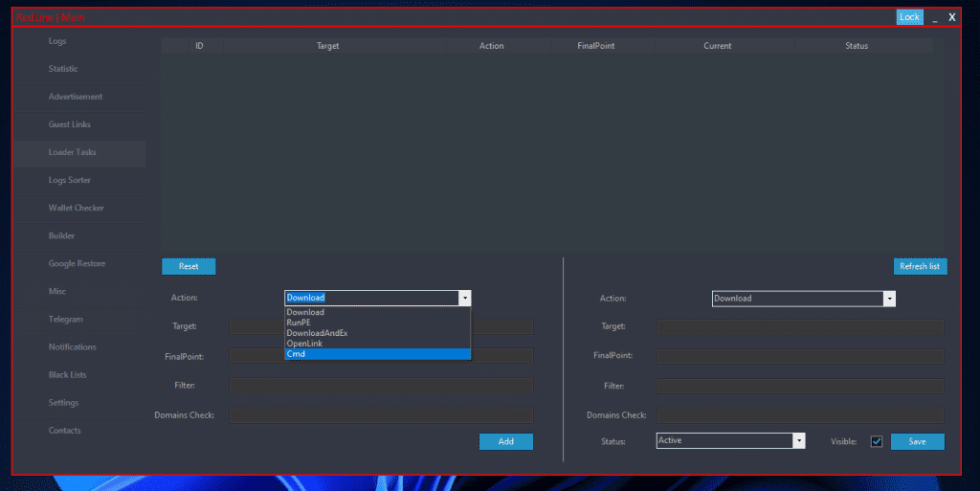This screenshot has height=491, width=980.
Task: Click the Status column header
Action: (x=856, y=46)
